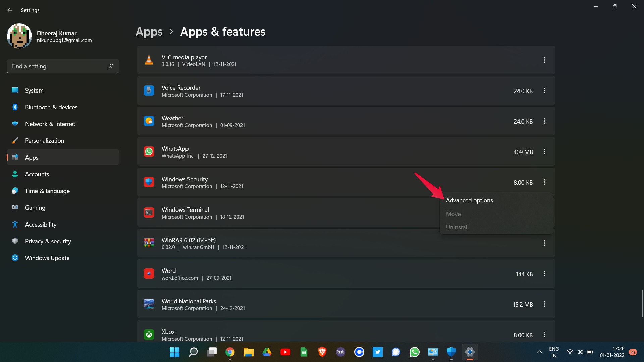This screenshot has width=644, height=362.
Task: Open more options for Voice Recorder
Action: (x=545, y=90)
